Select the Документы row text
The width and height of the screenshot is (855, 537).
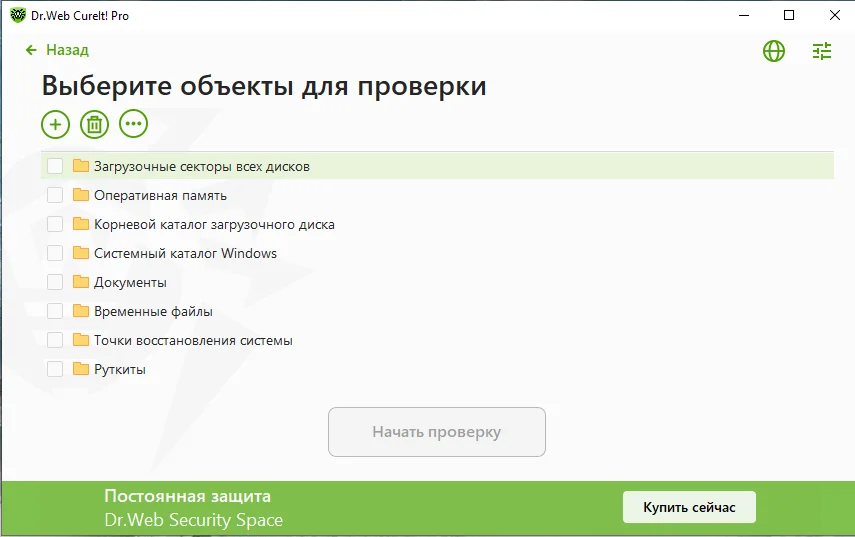coord(130,282)
